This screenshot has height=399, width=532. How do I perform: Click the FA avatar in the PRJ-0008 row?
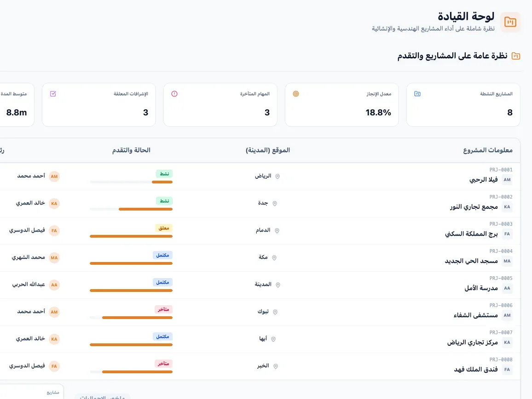[54, 366]
